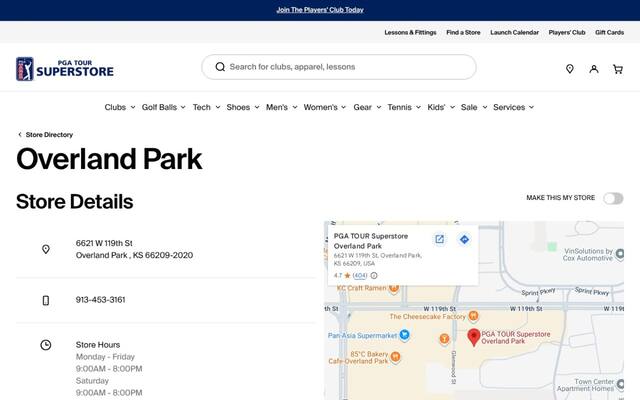Expand the Men's menu
This screenshot has width=640, height=400.
coord(282,107)
